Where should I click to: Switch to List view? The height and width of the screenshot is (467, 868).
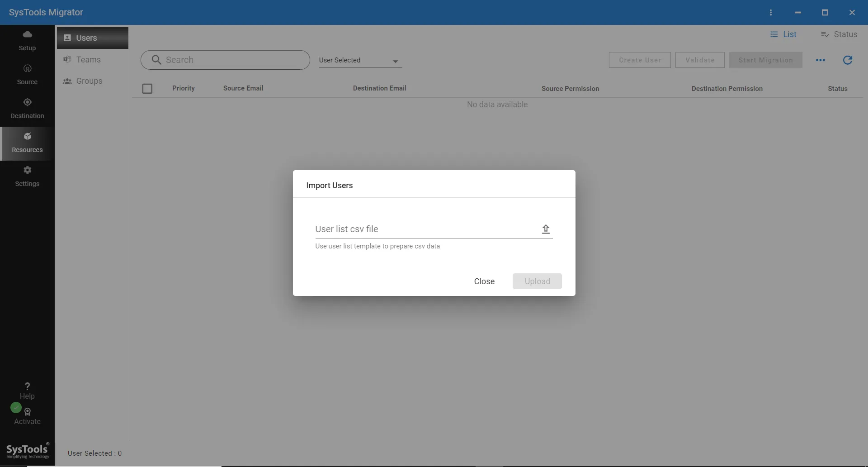[x=783, y=34]
